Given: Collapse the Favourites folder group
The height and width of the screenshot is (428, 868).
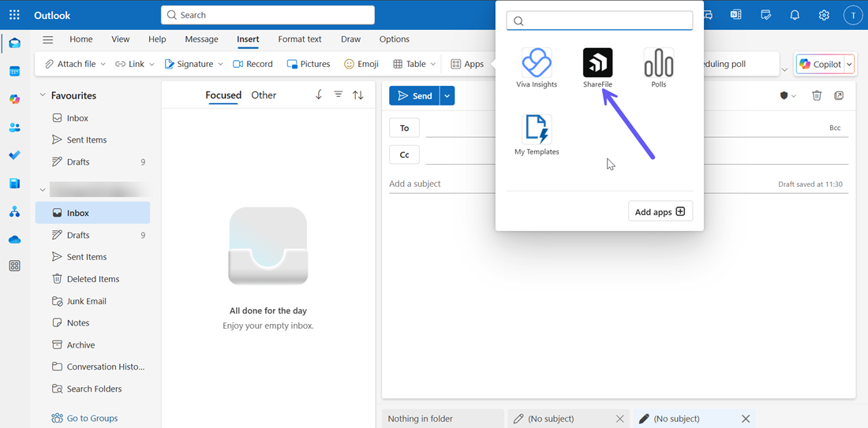Looking at the screenshot, I should (x=43, y=95).
